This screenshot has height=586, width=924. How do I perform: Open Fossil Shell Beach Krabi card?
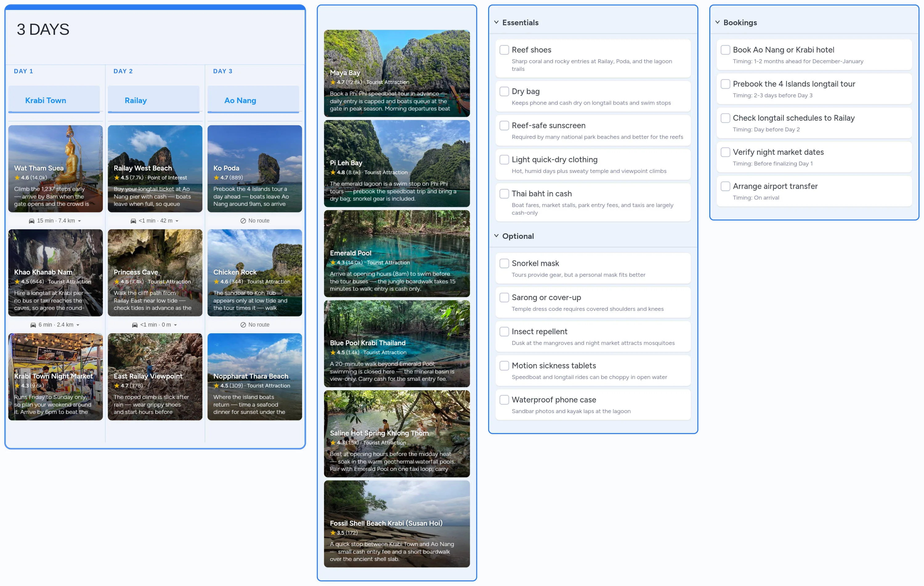click(x=397, y=524)
